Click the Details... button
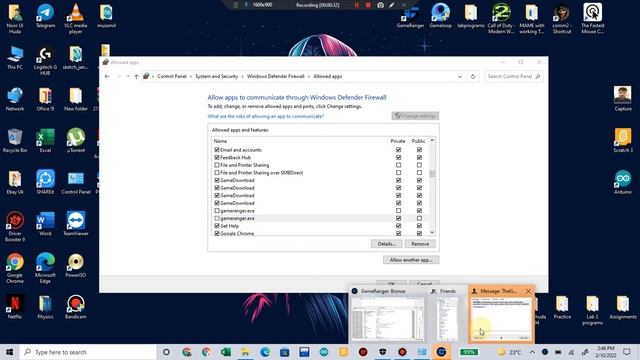The height and width of the screenshot is (360, 640). tap(386, 244)
